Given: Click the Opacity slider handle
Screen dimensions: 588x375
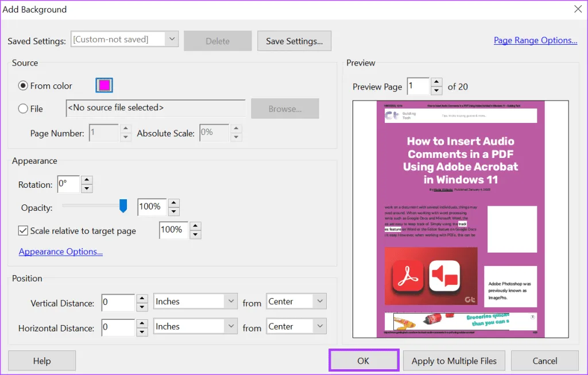Looking at the screenshot, I should click(x=123, y=206).
